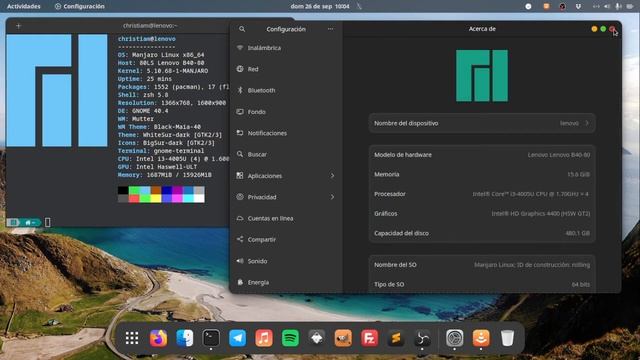Image resolution: width=640 pixels, height=360 pixels.
Task: Open the Inkscape icon in the dock
Action: pos(317,338)
